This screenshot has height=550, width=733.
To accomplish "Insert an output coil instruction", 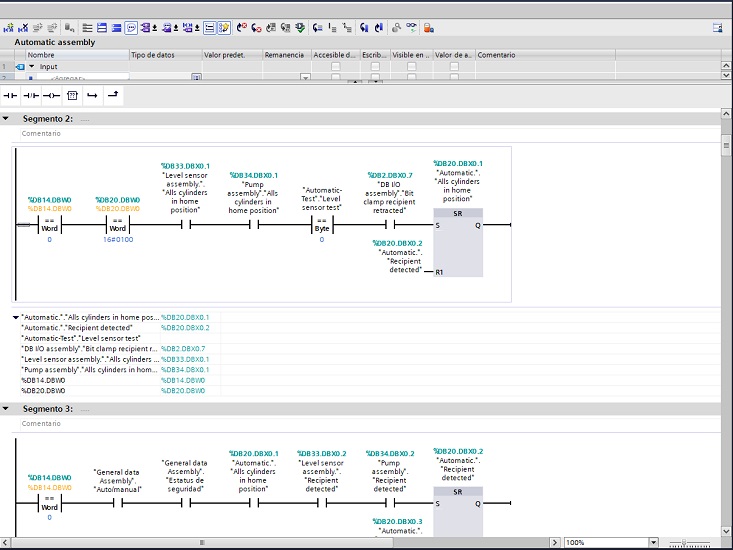I will click(x=51, y=95).
